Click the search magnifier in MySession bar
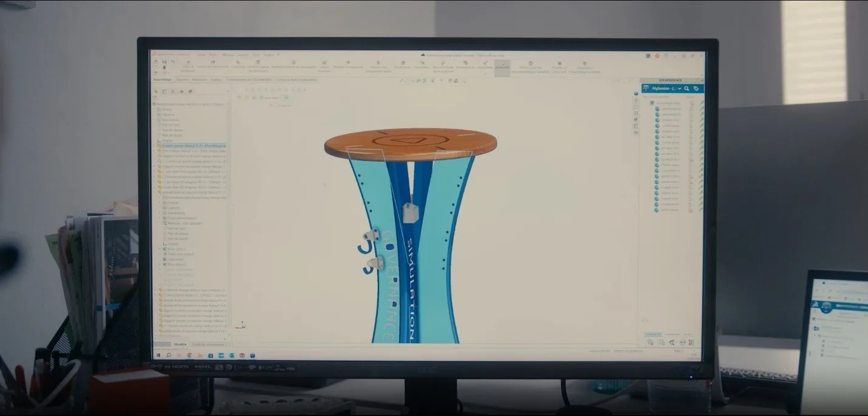The height and width of the screenshot is (416, 868). coord(686,89)
